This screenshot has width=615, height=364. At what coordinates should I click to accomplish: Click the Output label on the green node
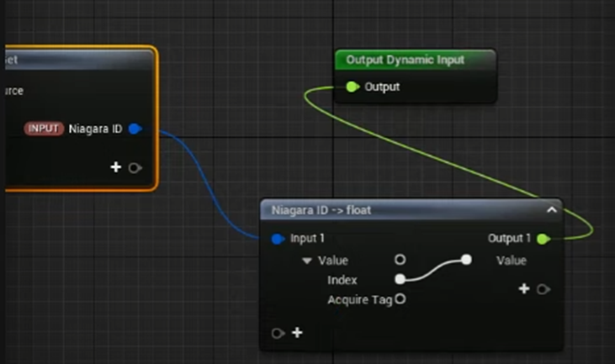click(x=382, y=87)
